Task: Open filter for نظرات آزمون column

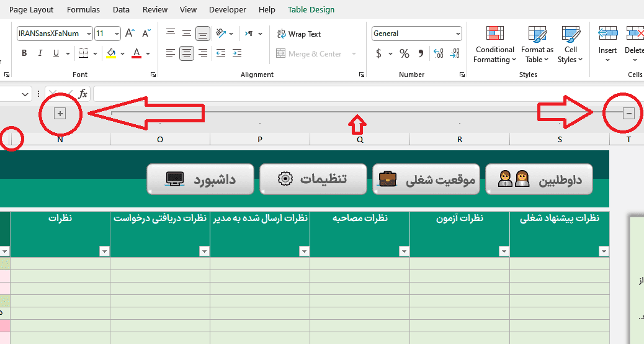Action: pyautogui.click(x=504, y=251)
